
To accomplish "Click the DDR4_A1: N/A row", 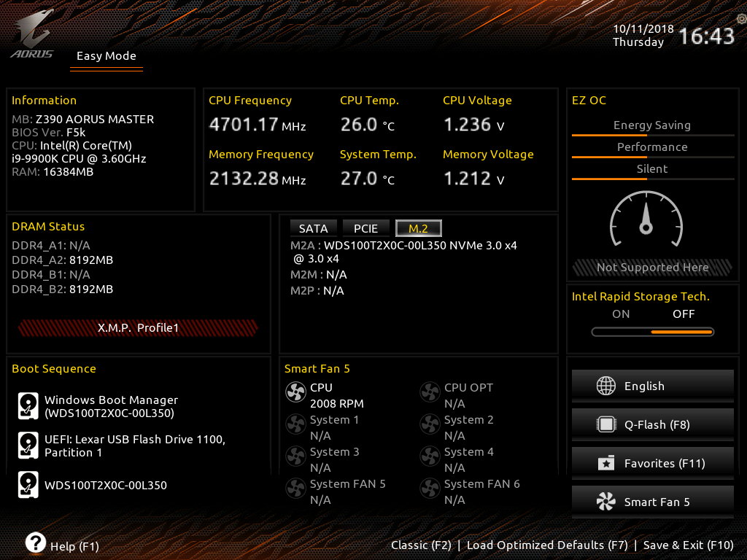I will click(51, 245).
